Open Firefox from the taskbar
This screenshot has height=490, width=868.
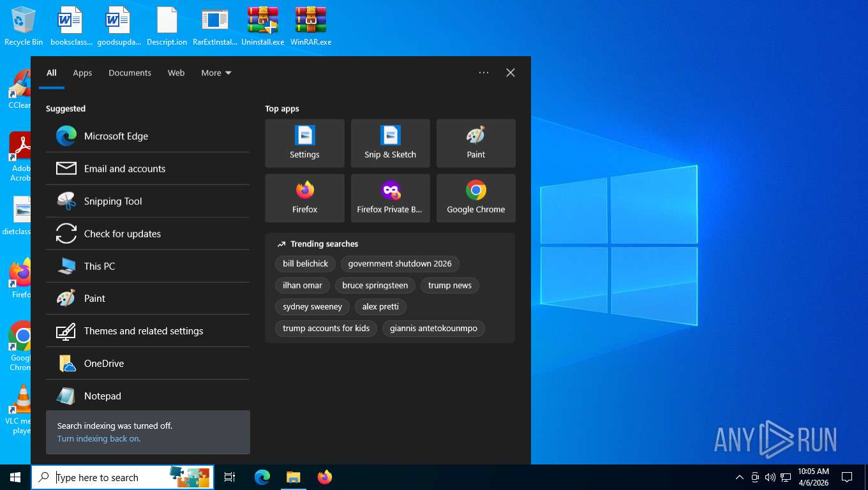(x=325, y=477)
